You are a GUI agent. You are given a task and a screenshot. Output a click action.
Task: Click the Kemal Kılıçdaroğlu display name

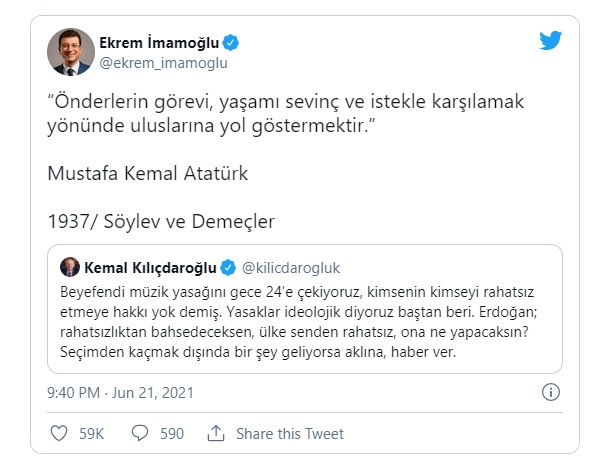click(x=150, y=268)
